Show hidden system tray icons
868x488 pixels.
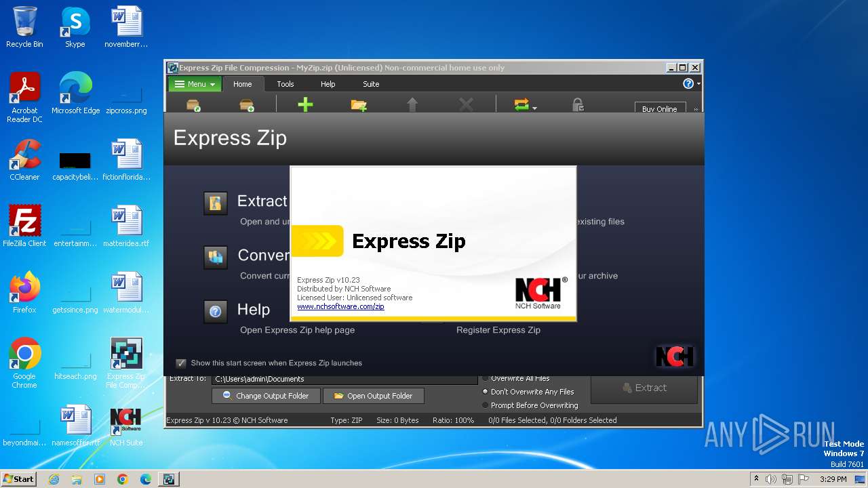point(756,479)
